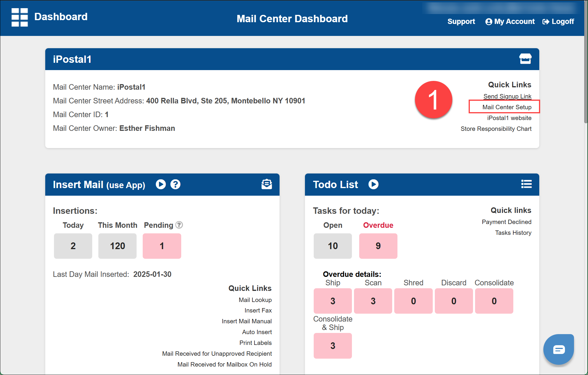Viewport: 588px width, 375px height.
Task: Click Send Signup Link
Action: [x=507, y=96]
